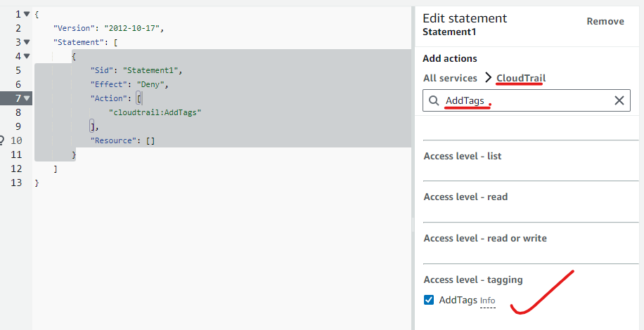This screenshot has width=644, height=330.
Task: Click the cloudtrail:AddTags action in the editor
Action: pos(155,112)
